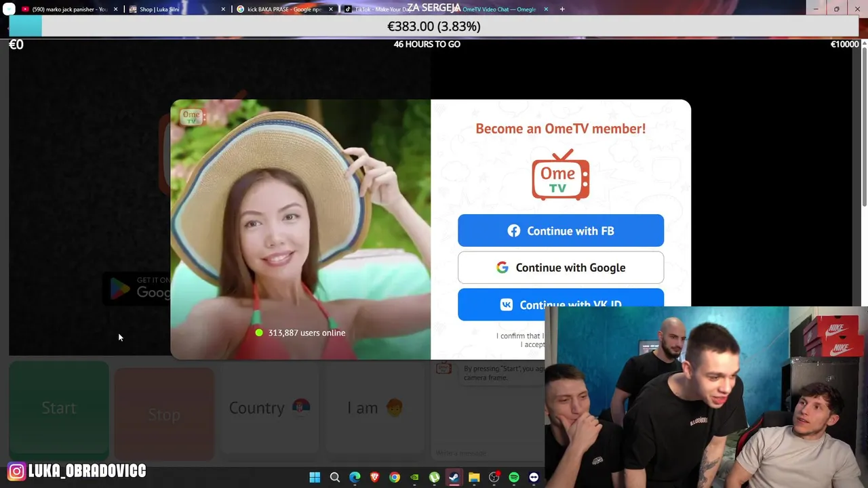Click the 313,887 users online text
868x488 pixels.
(x=307, y=333)
